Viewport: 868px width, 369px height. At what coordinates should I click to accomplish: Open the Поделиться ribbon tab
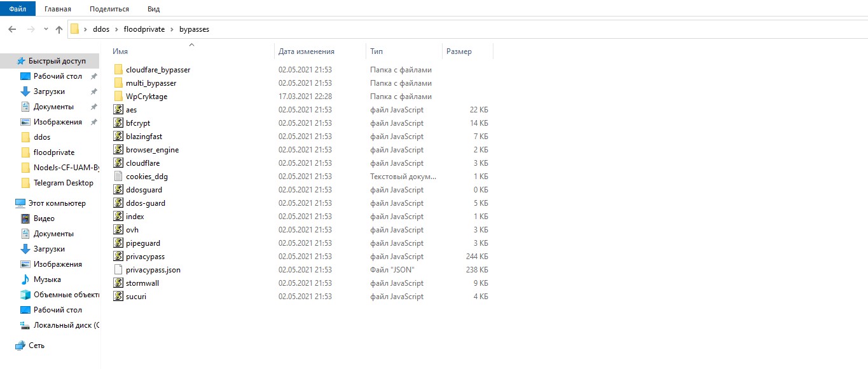(x=109, y=9)
